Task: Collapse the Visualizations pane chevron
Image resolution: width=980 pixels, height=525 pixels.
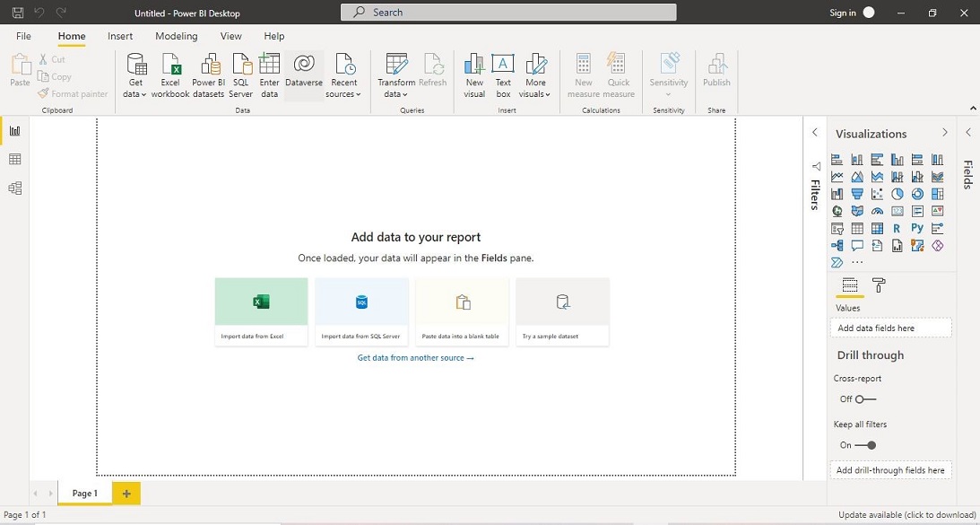Action: [x=944, y=133]
